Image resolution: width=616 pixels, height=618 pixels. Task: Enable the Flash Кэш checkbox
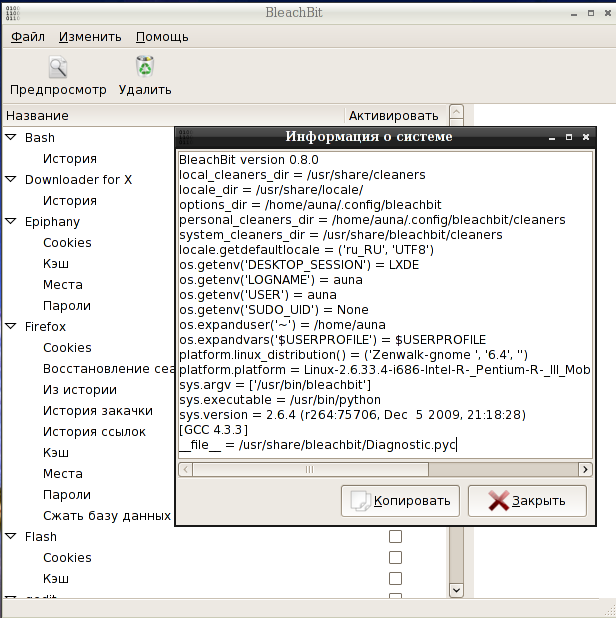pos(395,579)
